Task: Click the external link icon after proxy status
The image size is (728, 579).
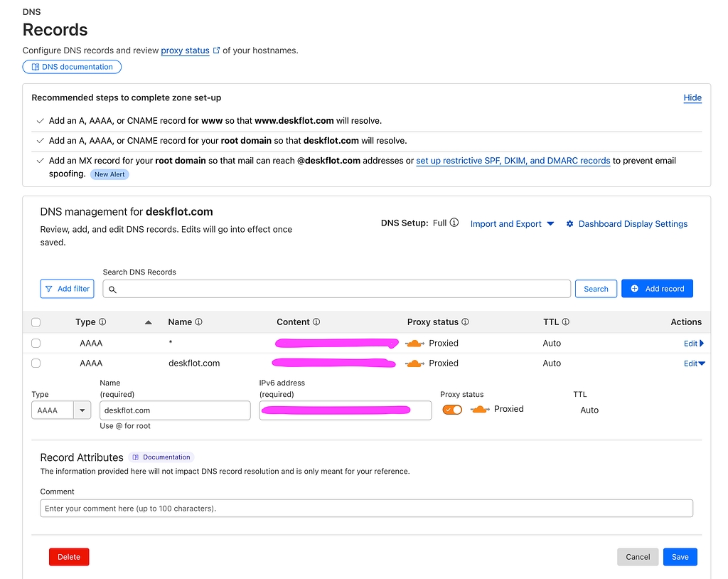Action: [x=216, y=51]
